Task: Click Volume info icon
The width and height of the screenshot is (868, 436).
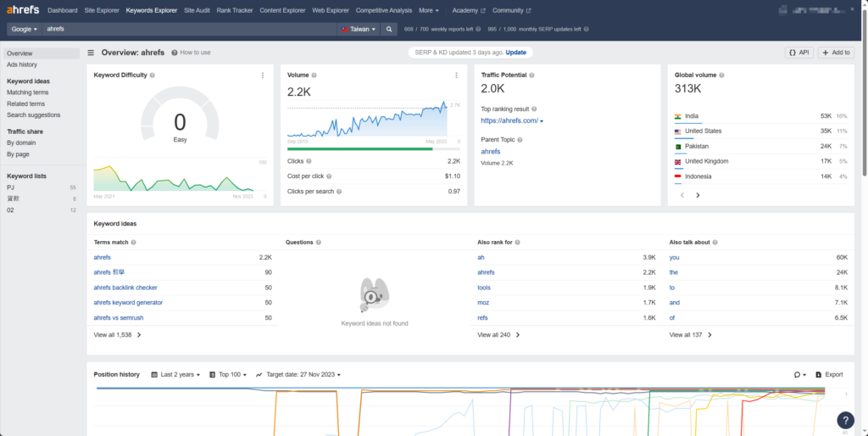Action: point(314,75)
